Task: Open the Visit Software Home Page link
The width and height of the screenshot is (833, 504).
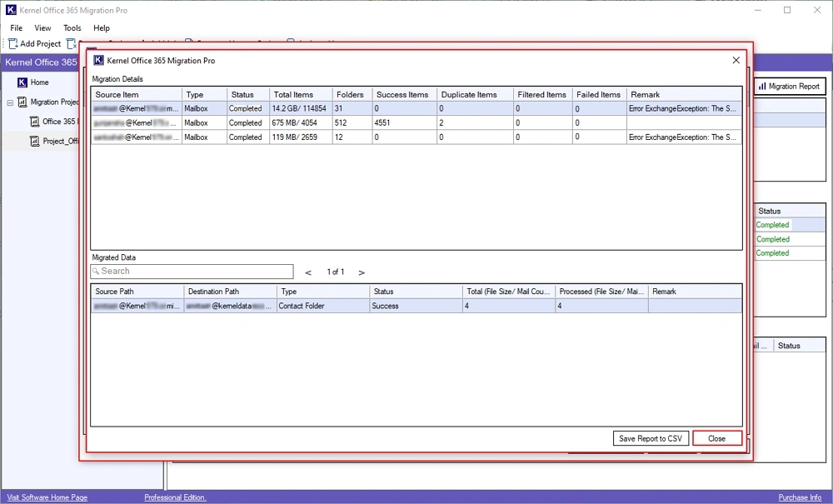Action: click(48, 497)
